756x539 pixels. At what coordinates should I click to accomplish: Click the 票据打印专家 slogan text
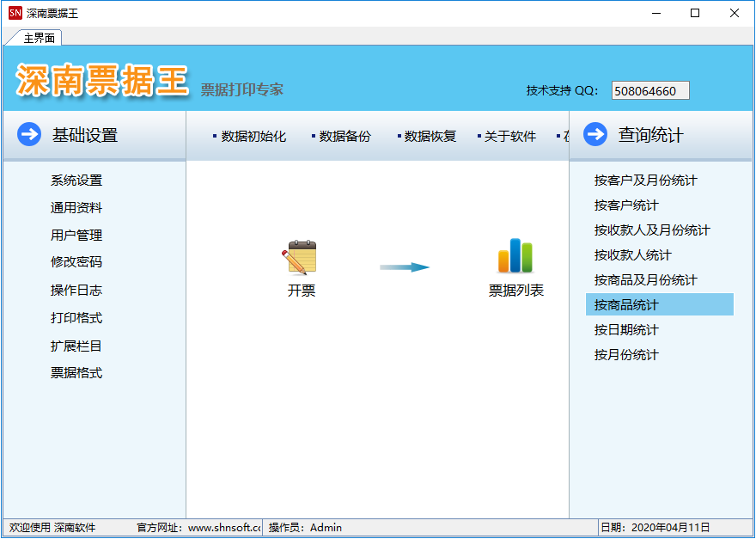click(x=241, y=89)
